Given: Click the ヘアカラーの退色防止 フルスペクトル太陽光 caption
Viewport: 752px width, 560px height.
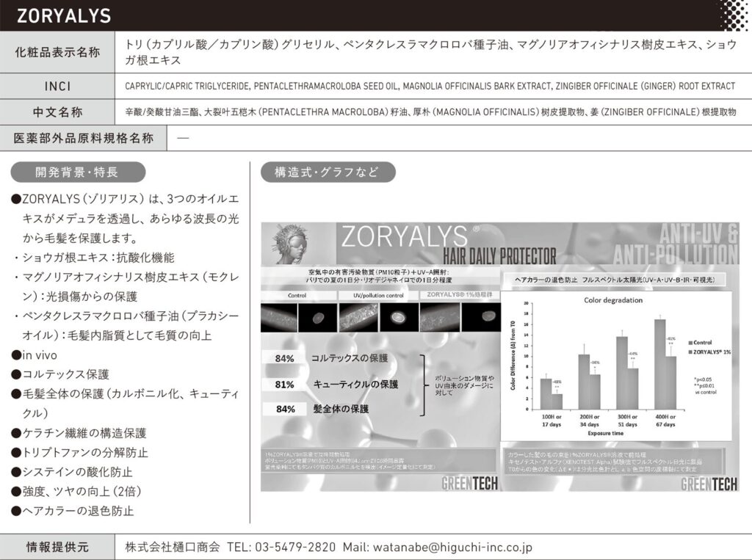Looking at the screenshot, I should pyautogui.click(x=615, y=280).
